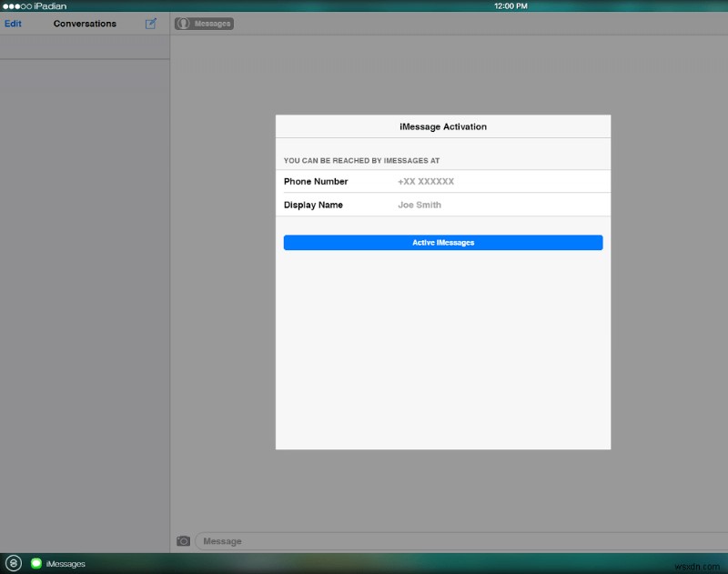
Task: Click the Active iMessages button
Action: [443, 243]
